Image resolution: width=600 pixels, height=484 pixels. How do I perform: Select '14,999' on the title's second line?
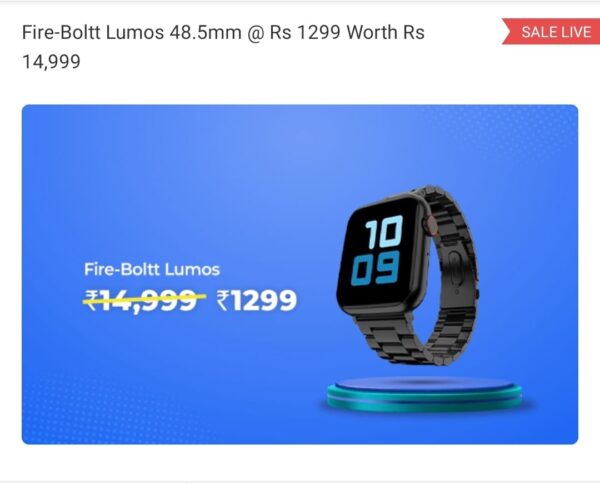point(51,62)
